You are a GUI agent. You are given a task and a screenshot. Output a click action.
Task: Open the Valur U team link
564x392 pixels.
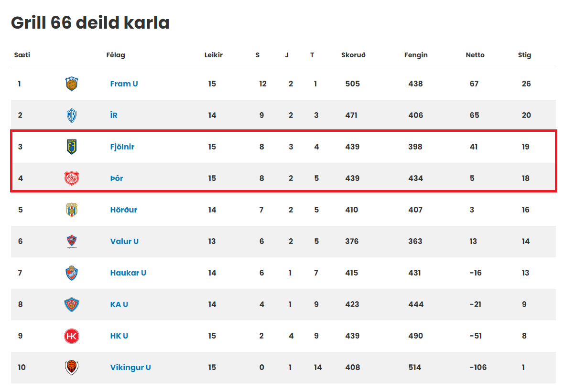[124, 242]
